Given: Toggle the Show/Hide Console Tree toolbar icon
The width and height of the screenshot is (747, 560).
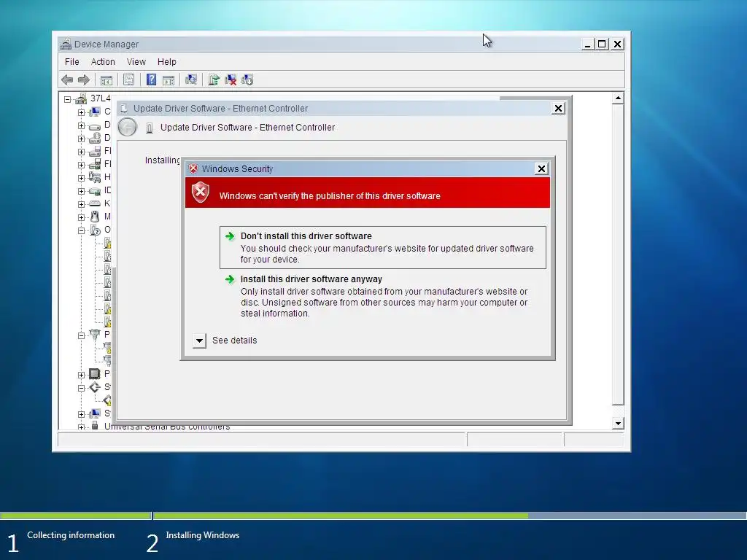Looking at the screenshot, I should [x=107, y=79].
